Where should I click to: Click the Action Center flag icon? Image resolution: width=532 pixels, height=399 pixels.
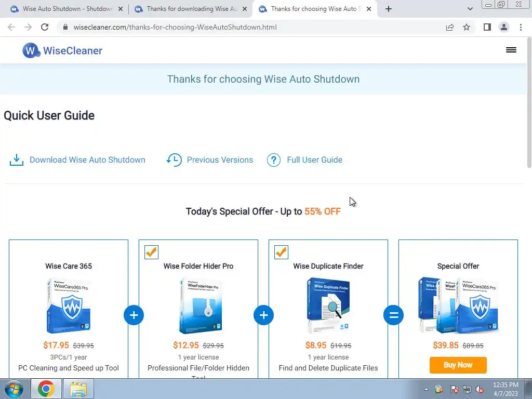click(455, 390)
